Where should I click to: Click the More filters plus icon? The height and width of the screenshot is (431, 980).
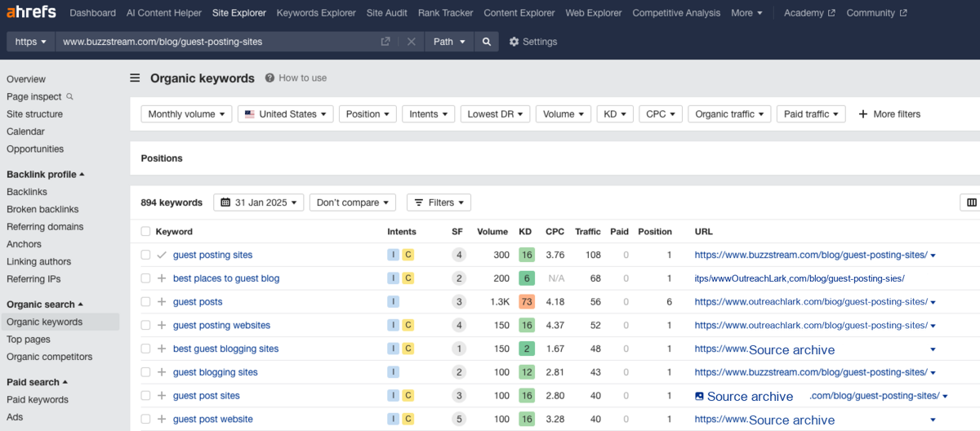point(863,114)
